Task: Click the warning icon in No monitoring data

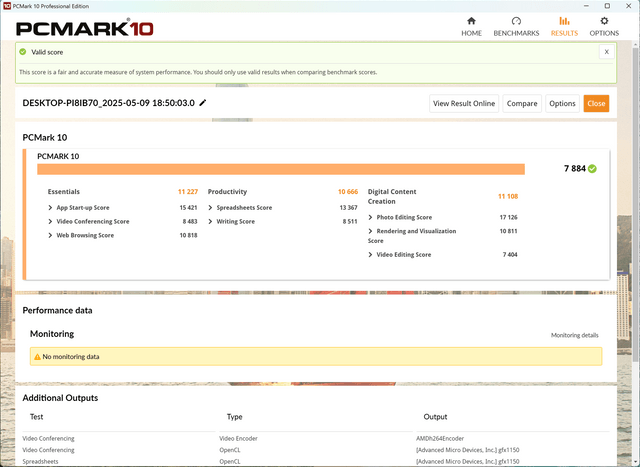Action: 37,357
